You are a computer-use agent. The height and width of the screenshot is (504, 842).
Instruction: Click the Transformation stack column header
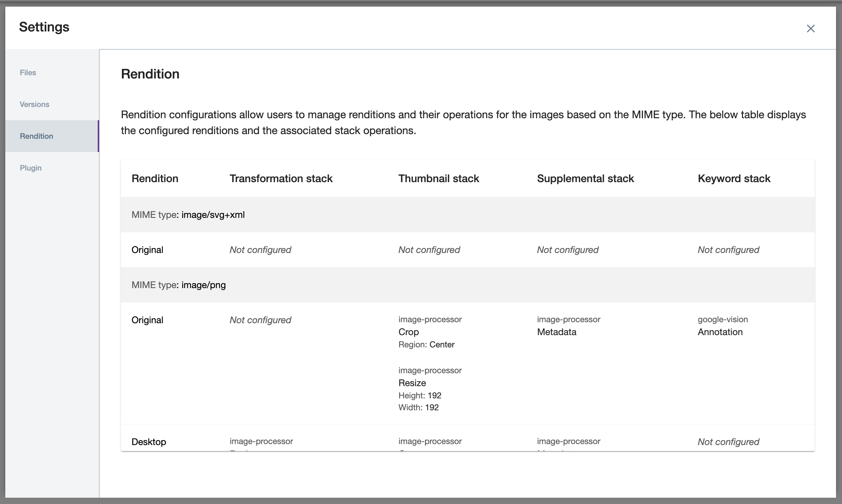281,178
